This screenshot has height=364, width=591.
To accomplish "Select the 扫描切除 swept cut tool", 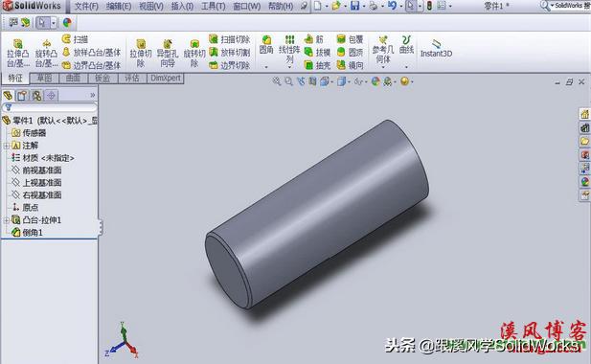I will pyautogui.click(x=230, y=39).
